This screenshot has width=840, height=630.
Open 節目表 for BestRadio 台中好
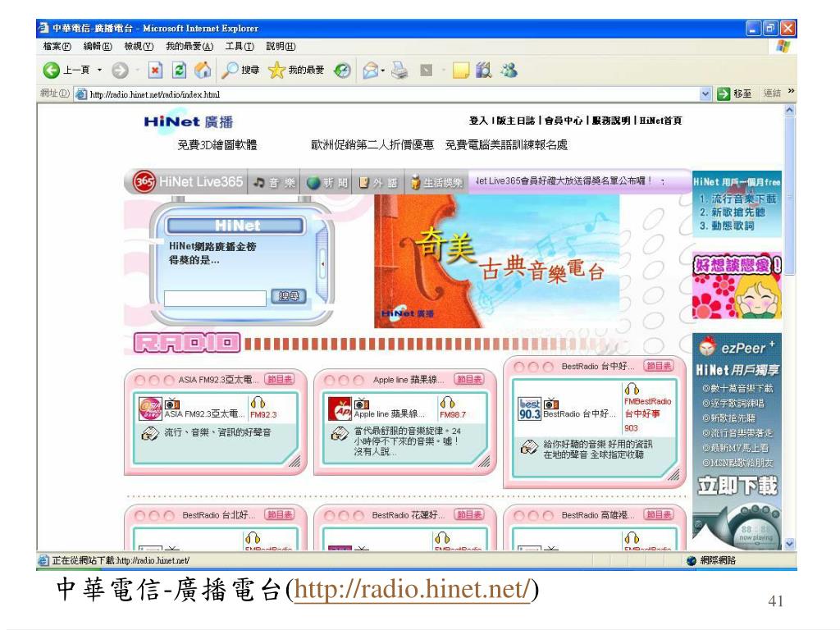pyautogui.click(x=659, y=366)
